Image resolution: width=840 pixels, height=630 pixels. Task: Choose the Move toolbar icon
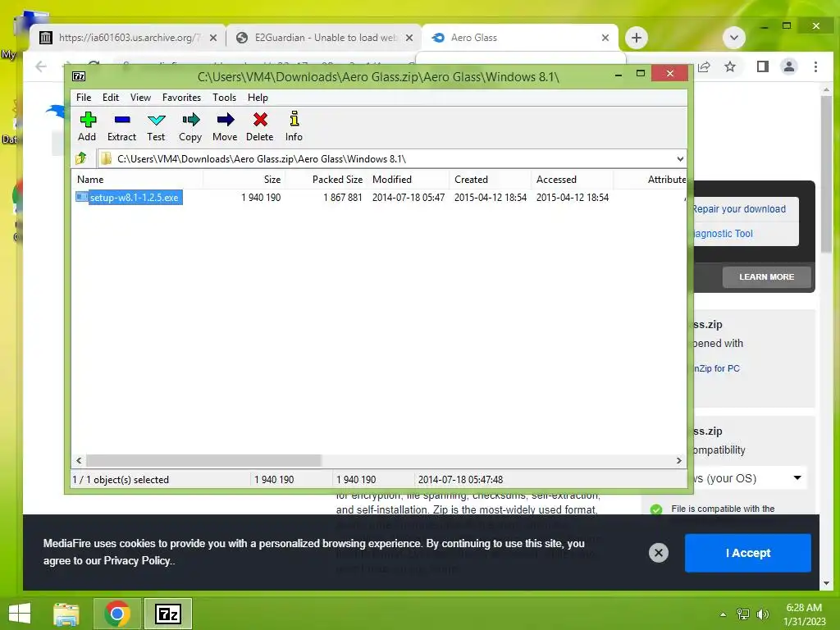(x=225, y=127)
